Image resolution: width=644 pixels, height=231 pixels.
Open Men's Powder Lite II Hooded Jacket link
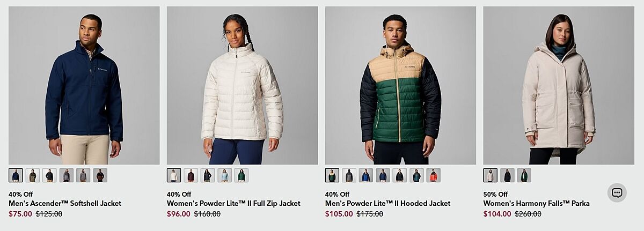tap(387, 203)
